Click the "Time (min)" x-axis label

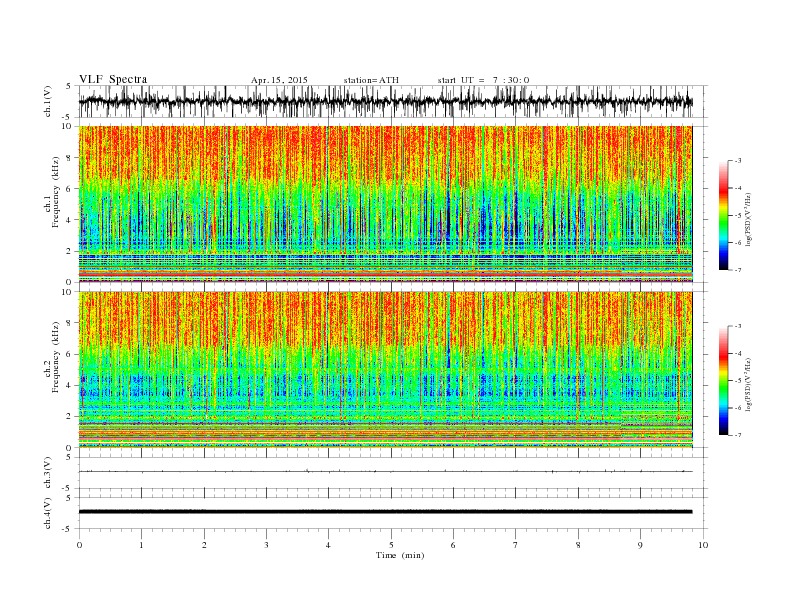pyautogui.click(x=400, y=555)
